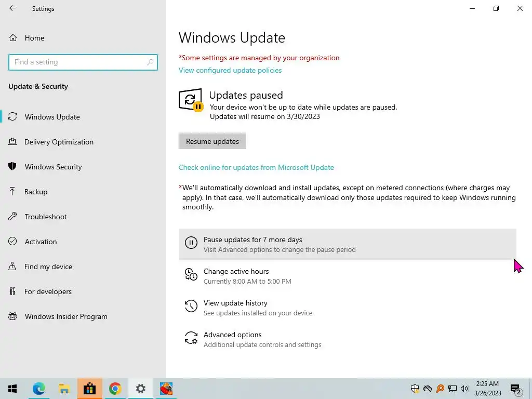
Task: Click the Find a setting search box
Action: click(x=83, y=62)
